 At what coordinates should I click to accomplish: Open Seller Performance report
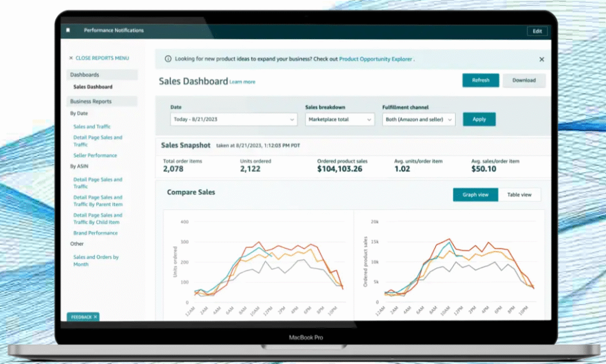(95, 155)
